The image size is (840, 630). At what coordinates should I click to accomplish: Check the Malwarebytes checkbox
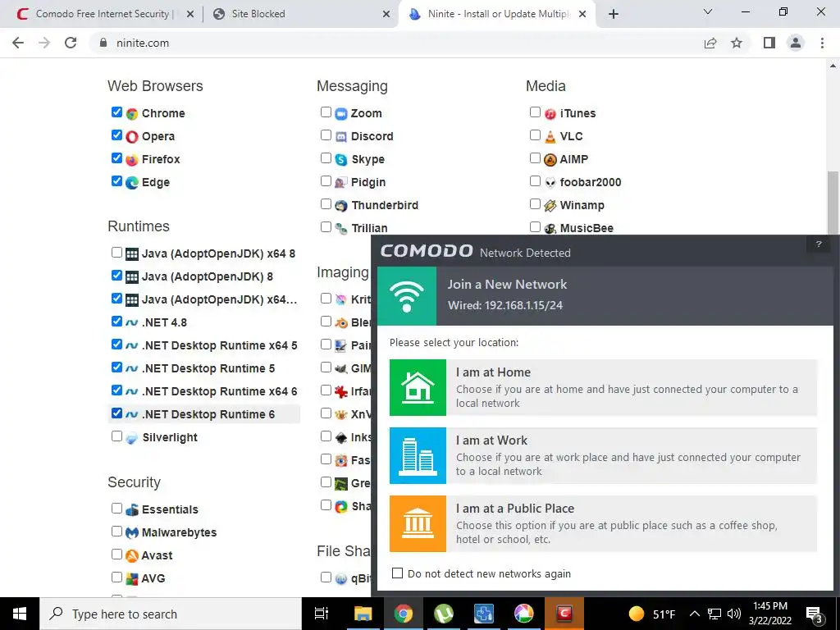tap(116, 532)
